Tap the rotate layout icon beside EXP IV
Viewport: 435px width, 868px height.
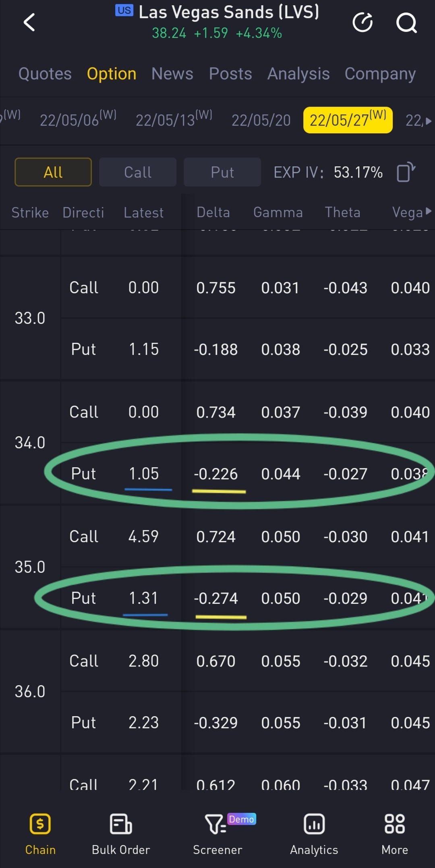click(x=406, y=172)
